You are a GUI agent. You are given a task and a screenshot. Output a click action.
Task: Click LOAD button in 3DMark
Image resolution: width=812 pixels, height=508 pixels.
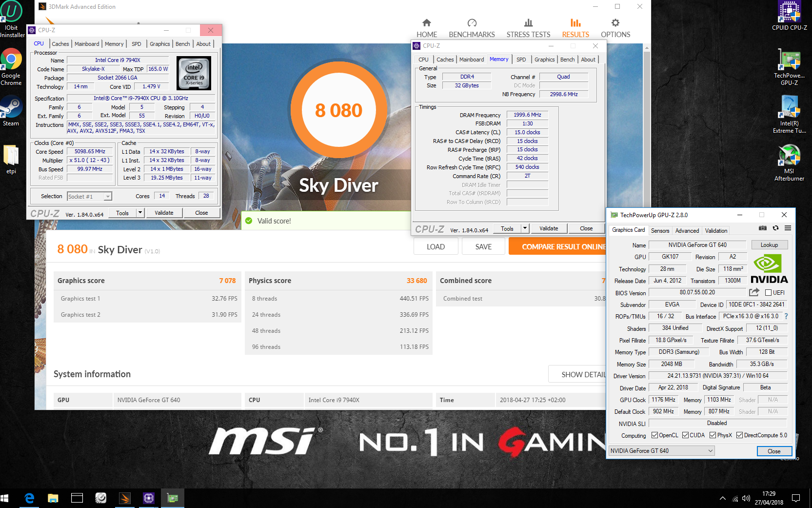pyautogui.click(x=436, y=247)
